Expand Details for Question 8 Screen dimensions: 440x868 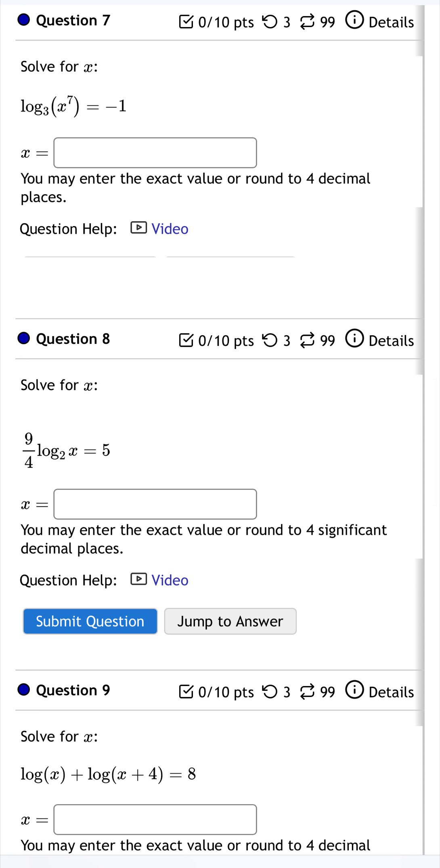tap(391, 341)
